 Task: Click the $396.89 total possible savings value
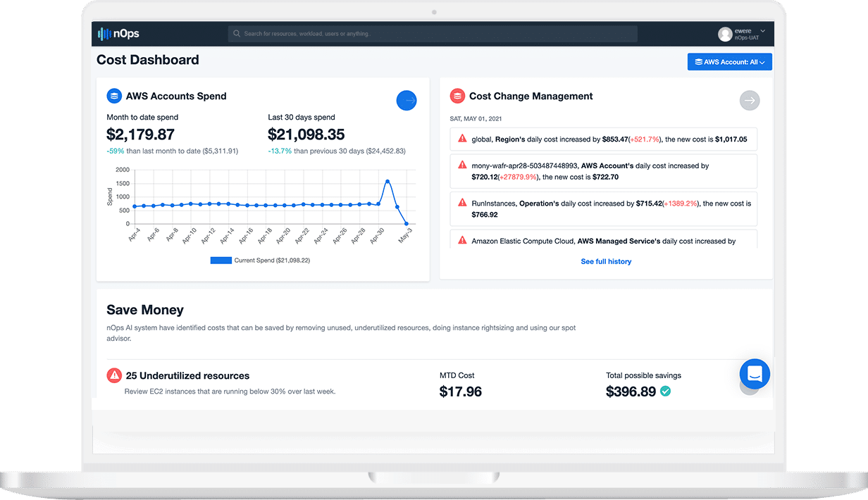pos(631,392)
